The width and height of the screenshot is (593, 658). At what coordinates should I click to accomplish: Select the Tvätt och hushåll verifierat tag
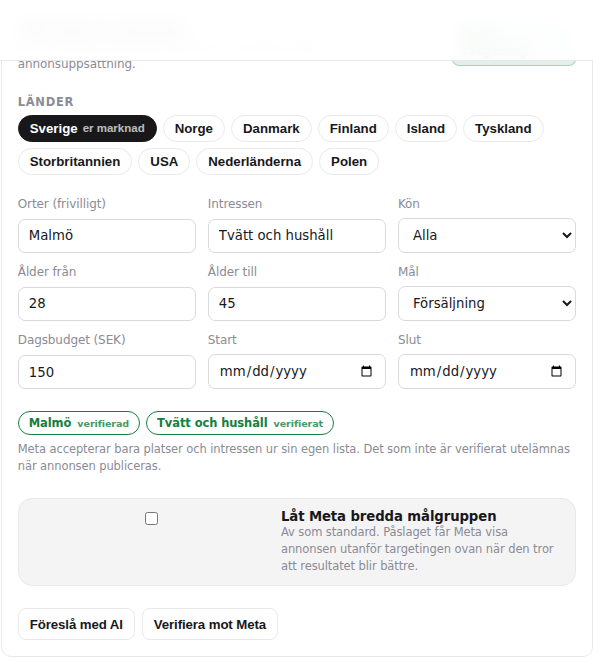click(x=240, y=423)
